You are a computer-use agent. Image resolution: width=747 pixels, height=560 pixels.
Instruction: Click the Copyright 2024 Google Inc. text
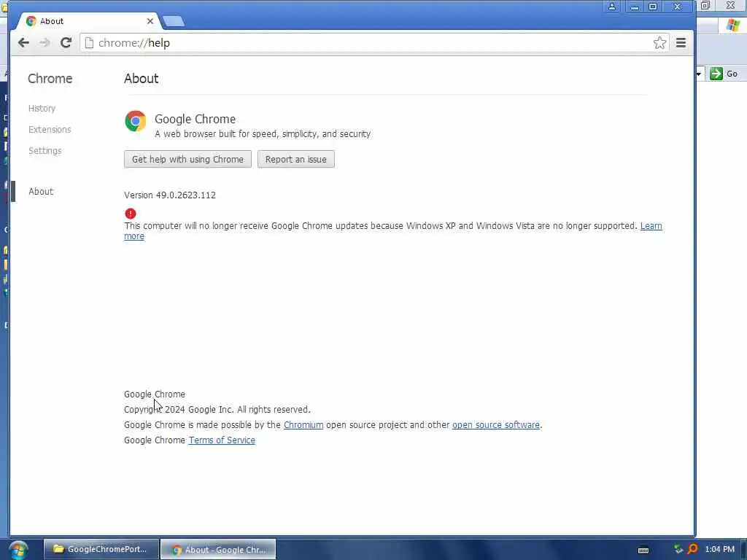pos(217,410)
